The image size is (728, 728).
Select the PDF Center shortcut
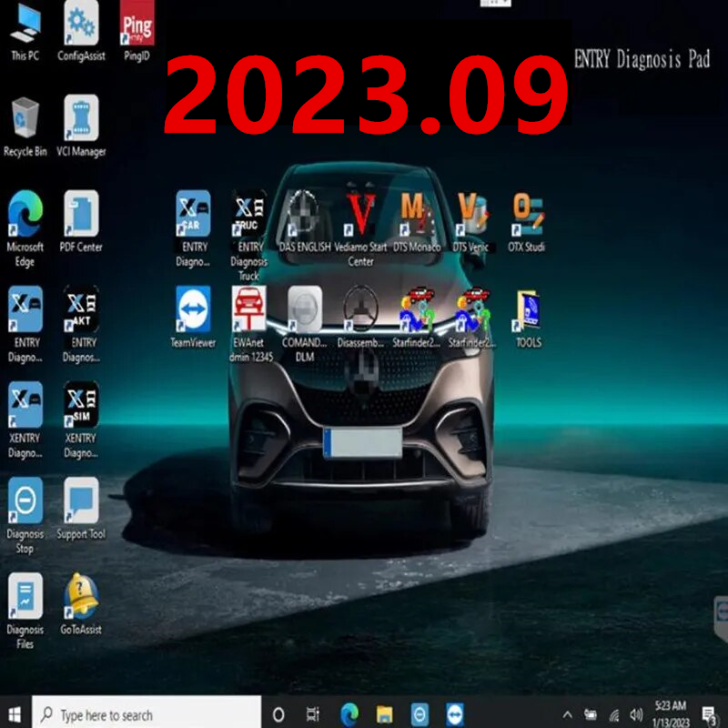pyautogui.click(x=81, y=221)
